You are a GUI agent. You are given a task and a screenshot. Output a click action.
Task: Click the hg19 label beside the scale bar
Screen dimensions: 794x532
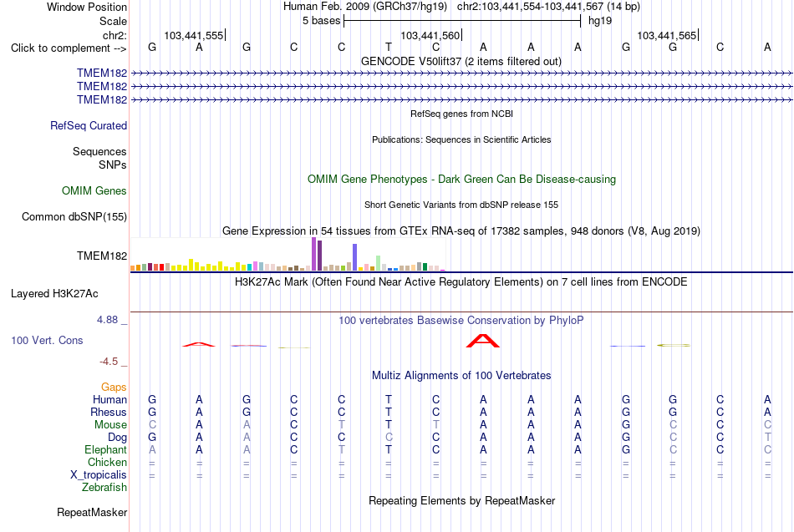[x=600, y=21]
